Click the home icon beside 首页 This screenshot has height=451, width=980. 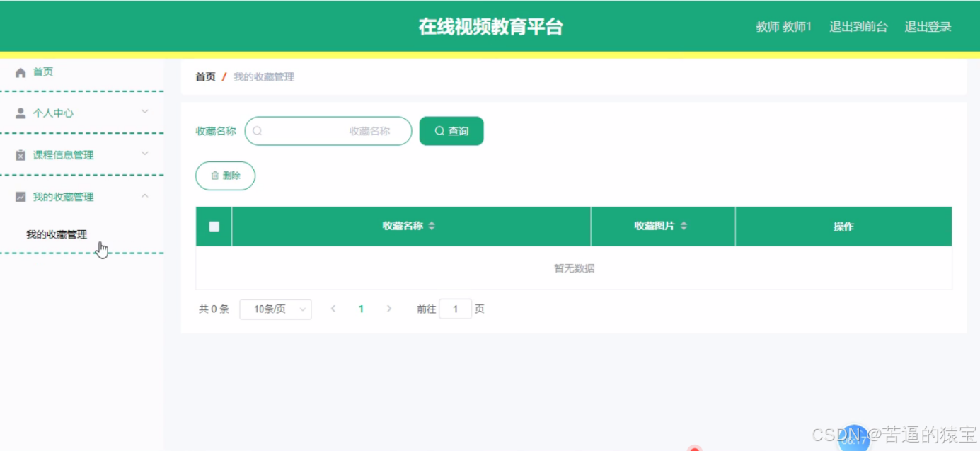[x=21, y=72]
